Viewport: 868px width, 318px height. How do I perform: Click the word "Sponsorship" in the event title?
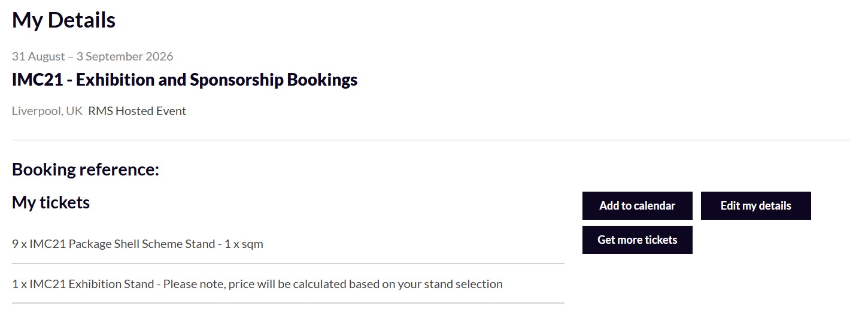[x=236, y=80]
